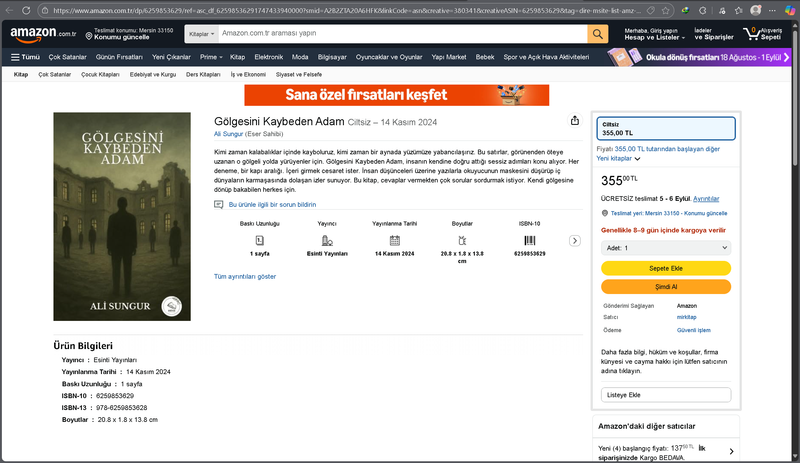Viewport: 800px width, 463px height.
Task: Reload the page with the refresh icon
Action: tap(26, 10)
